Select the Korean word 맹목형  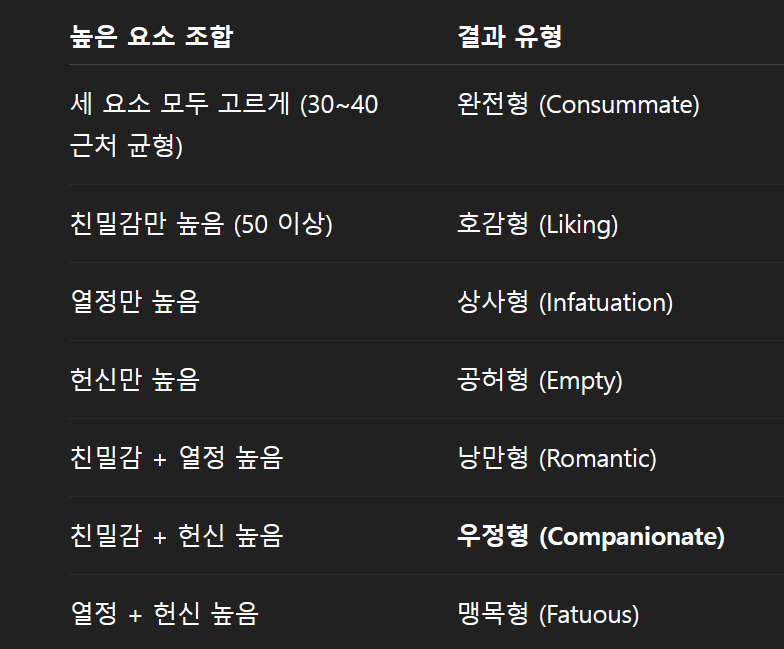492,614
